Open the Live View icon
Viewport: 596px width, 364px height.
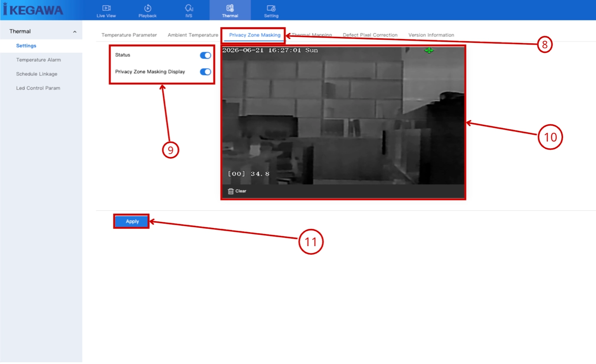(106, 8)
